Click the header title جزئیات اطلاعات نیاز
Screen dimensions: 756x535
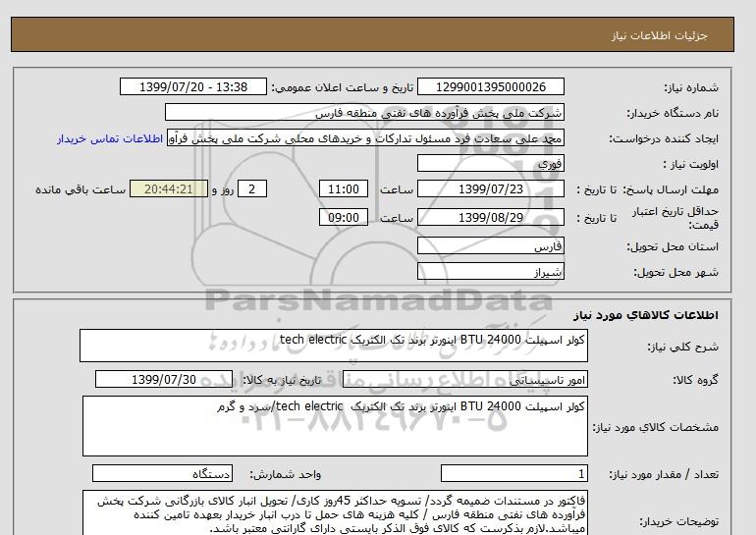[659, 35]
